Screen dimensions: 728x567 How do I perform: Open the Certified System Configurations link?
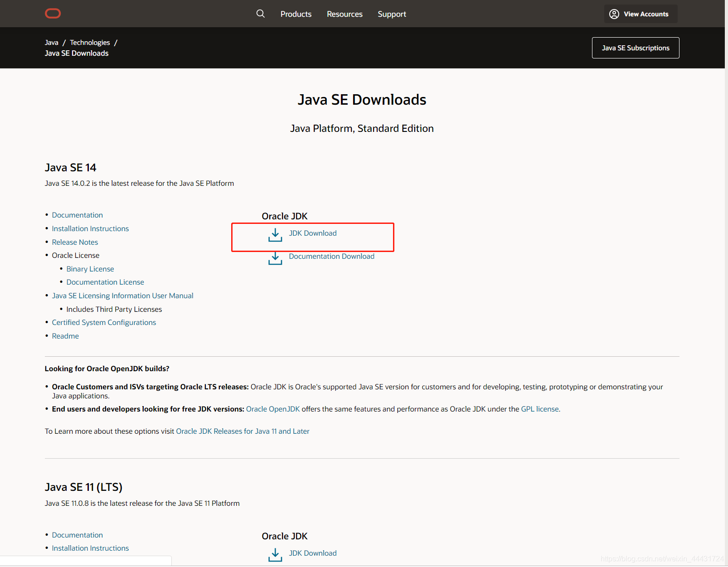coord(104,322)
